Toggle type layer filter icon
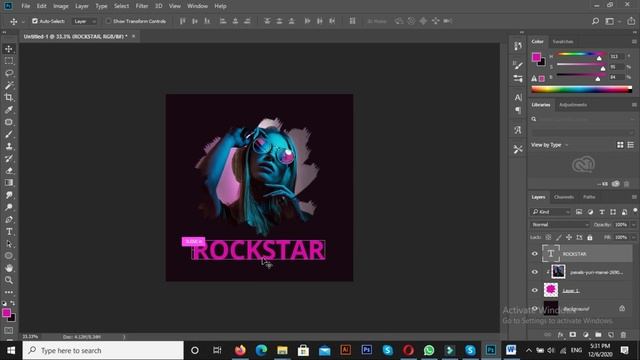640x360 pixels. [x=602, y=212]
